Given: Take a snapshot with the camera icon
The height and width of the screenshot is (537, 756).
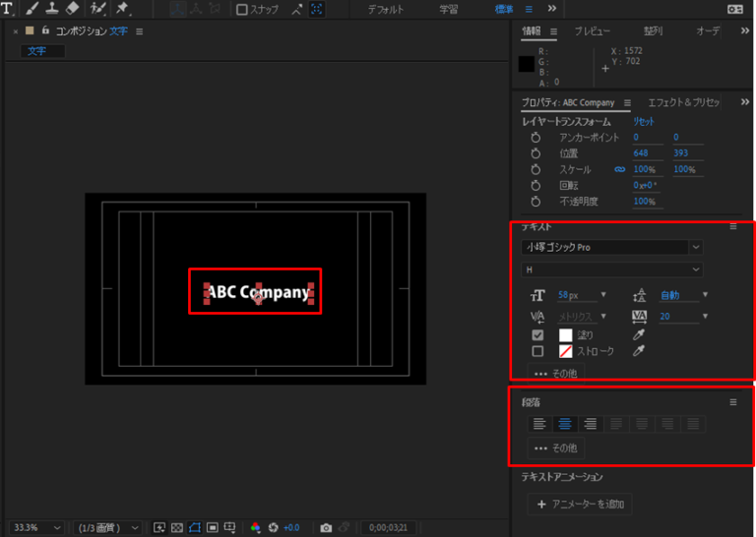Looking at the screenshot, I should [x=326, y=528].
